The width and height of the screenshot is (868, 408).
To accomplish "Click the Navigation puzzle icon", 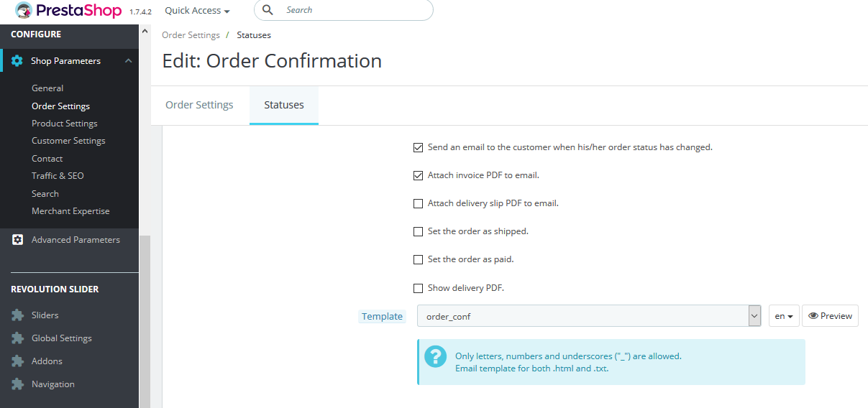I will 18,384.
